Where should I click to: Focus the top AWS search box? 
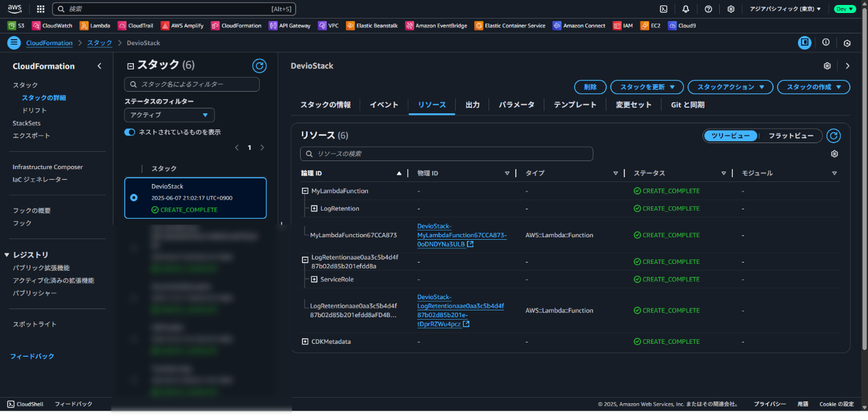pyautogui.click(x=174, y=9)
